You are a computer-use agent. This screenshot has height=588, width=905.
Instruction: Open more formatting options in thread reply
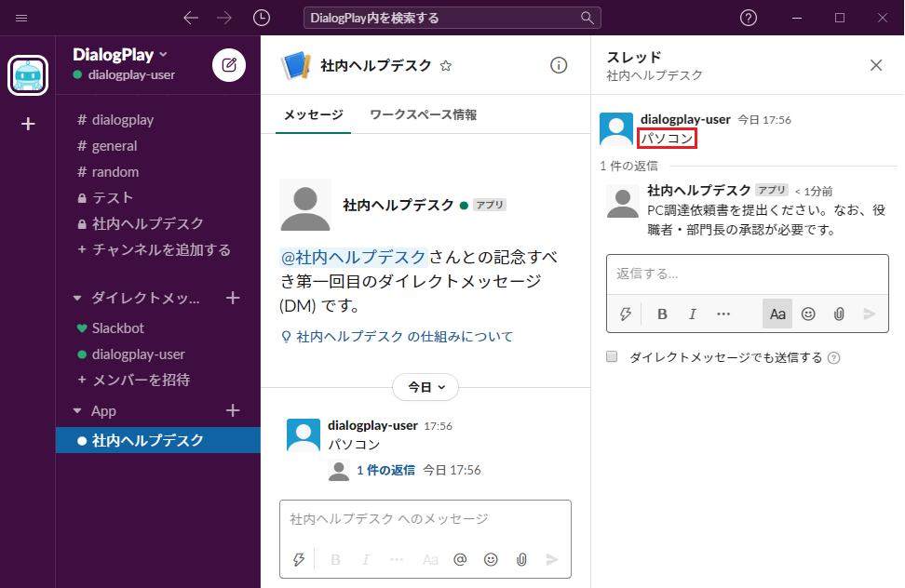tap(723, 314)
